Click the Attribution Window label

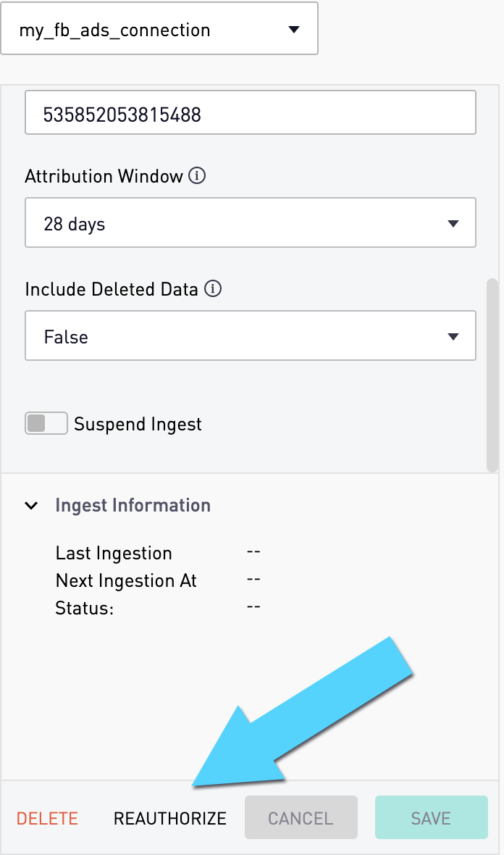coord(104,176)
